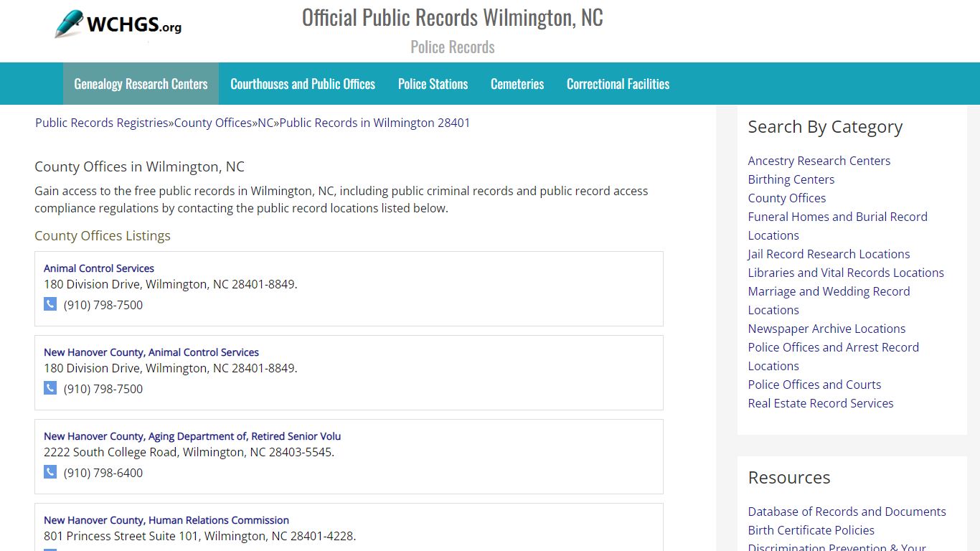Viewport: 980px width, 551px height.
Task: Open Aging Department Retired Senior Volu listing
Action: 192,436
